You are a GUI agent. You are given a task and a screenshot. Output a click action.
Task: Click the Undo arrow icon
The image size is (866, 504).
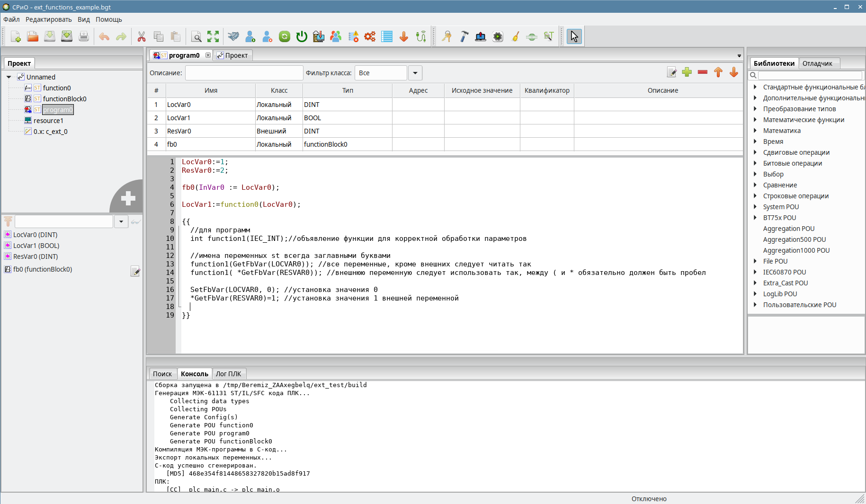tap(104, 36)
